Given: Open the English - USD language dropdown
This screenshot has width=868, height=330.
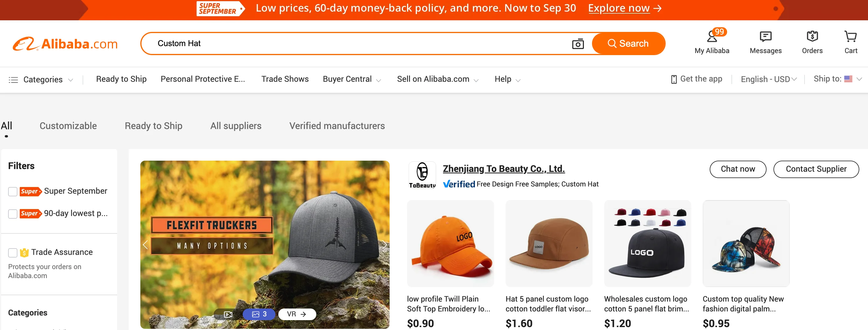Looking at the screenshot, I should point(768,79).
